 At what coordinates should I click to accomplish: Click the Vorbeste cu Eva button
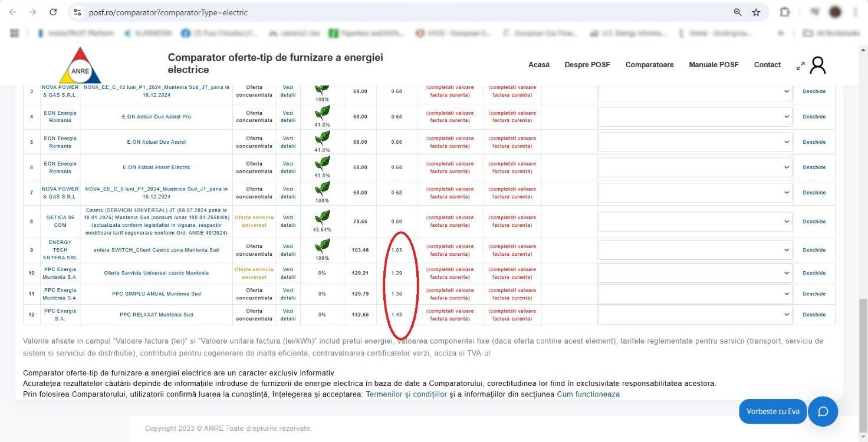click(x=772, y=411)
